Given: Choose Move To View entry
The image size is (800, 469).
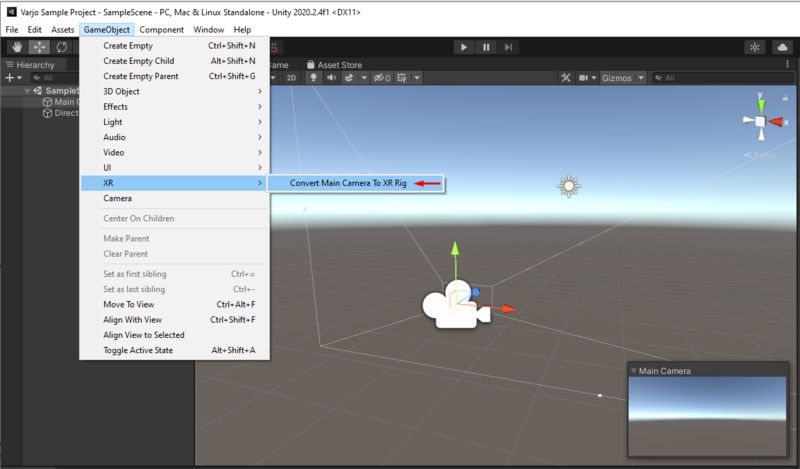Looking at the screenshot, I should point(174,304).
